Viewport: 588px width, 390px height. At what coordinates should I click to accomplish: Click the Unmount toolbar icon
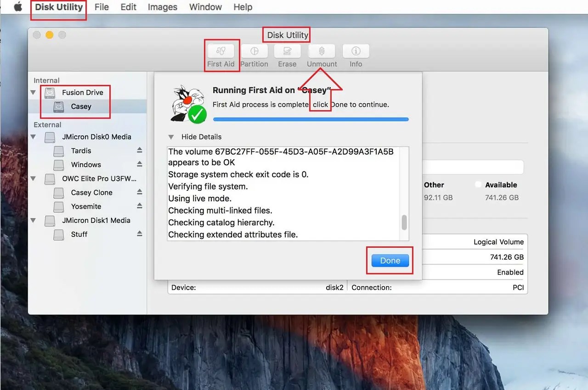[322, 54]
